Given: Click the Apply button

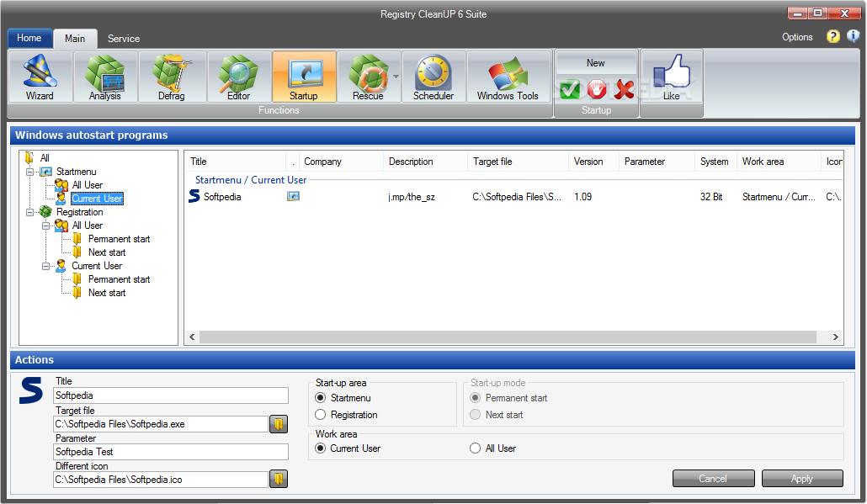Looking at the screenshot, I should [802, 479].
